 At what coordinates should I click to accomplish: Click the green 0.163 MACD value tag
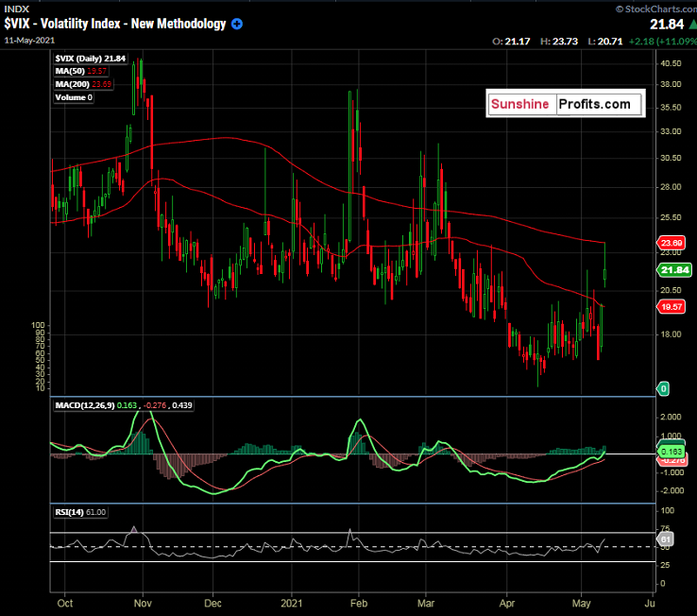coord(671,452)
